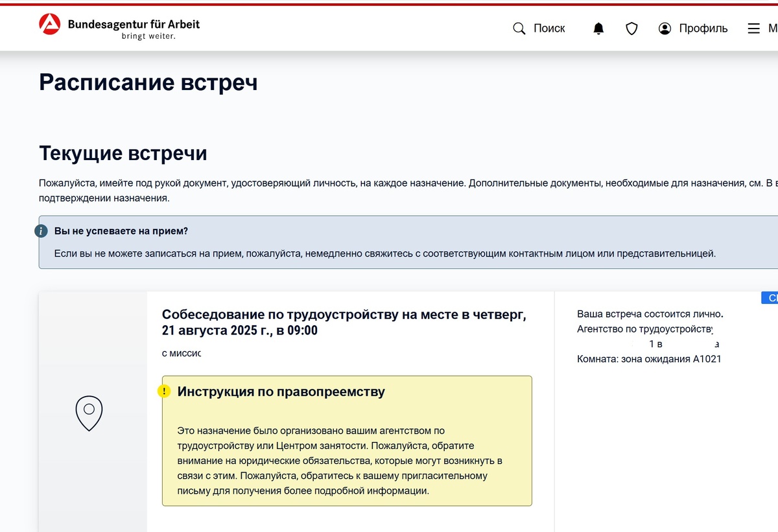Click the Текущие встречи section heading
The height and width of the screenshot is (532, 778).
click(123, 154)
